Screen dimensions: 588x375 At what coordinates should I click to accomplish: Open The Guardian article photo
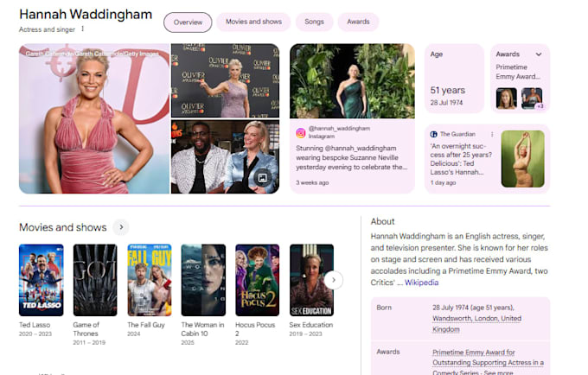523,159
